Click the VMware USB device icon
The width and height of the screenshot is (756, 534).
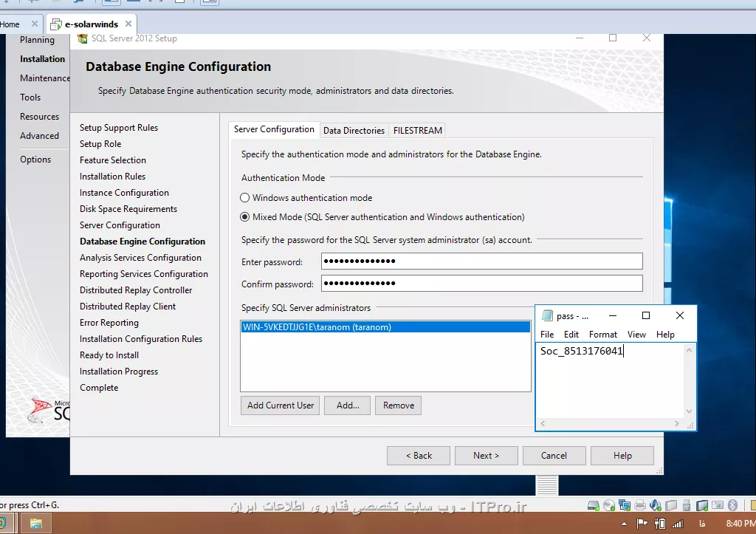point(687,505)
